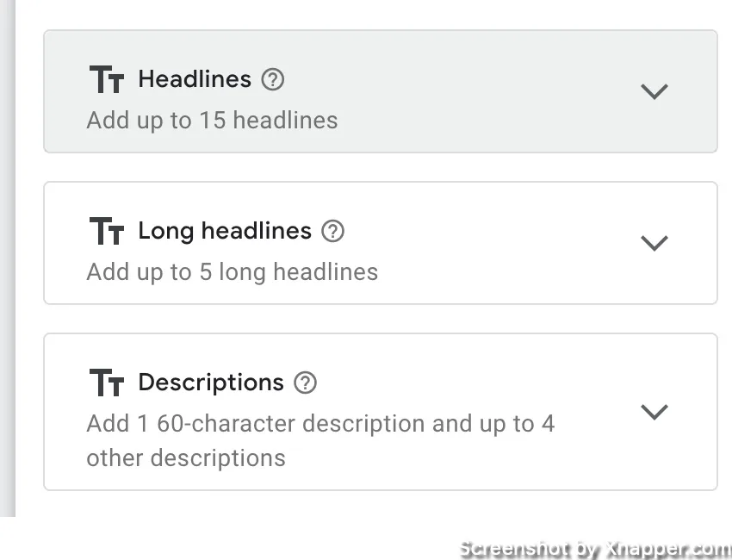
Task: Click the Long headlines title
Action: (x=225, y=231)
